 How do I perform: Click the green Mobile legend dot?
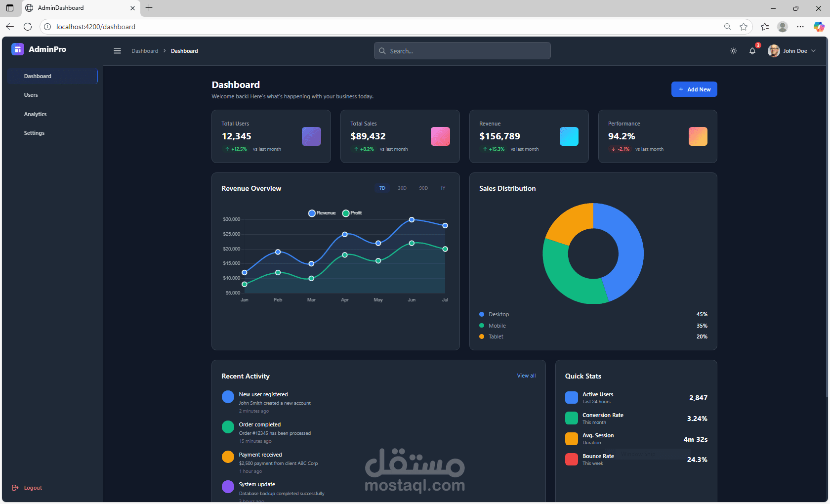pyautogui.click(x=482, y=326)
